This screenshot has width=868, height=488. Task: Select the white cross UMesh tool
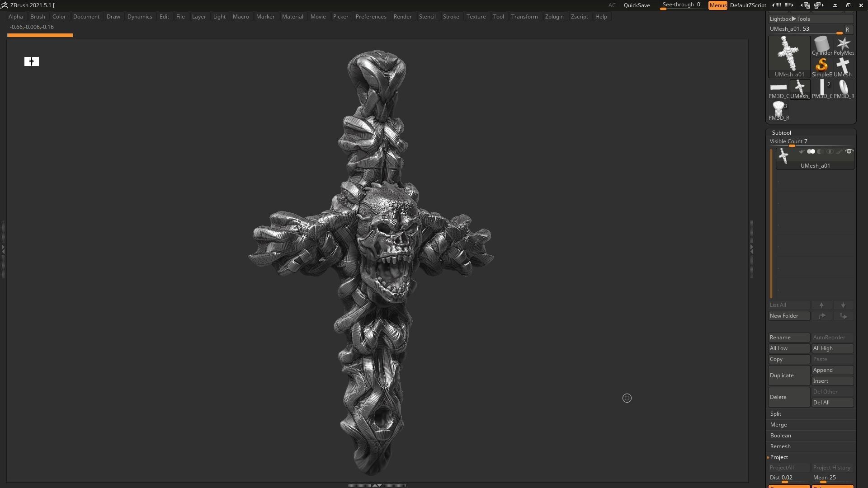[844, 68]
